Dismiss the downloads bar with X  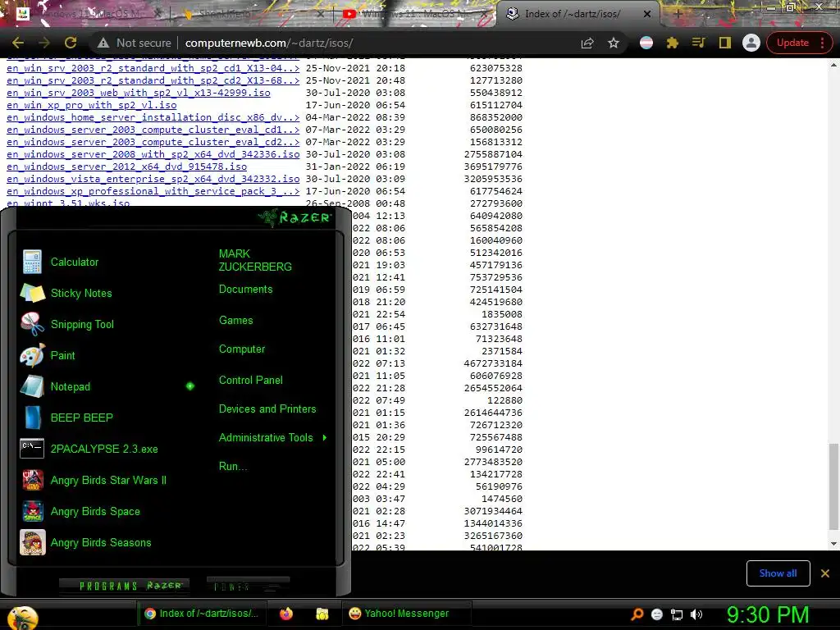[x=825, y=573]
